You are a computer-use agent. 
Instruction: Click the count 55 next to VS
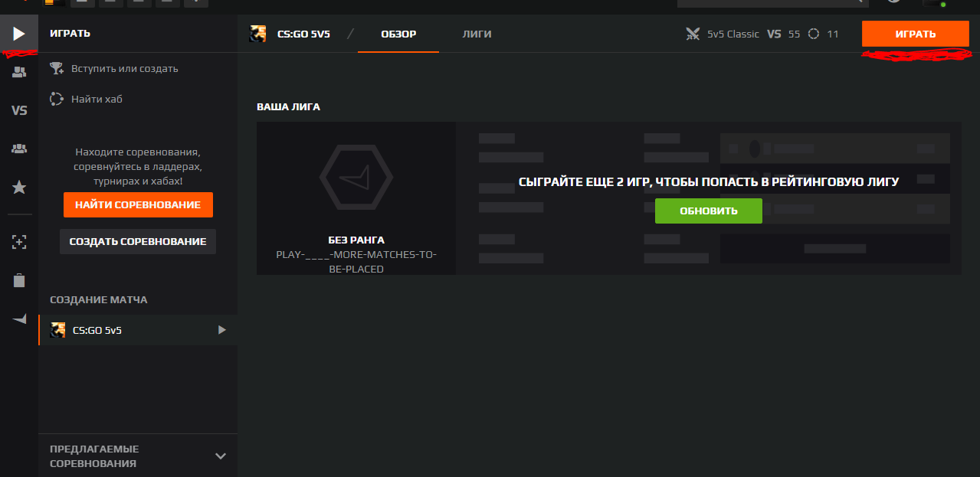coord(794,34)
